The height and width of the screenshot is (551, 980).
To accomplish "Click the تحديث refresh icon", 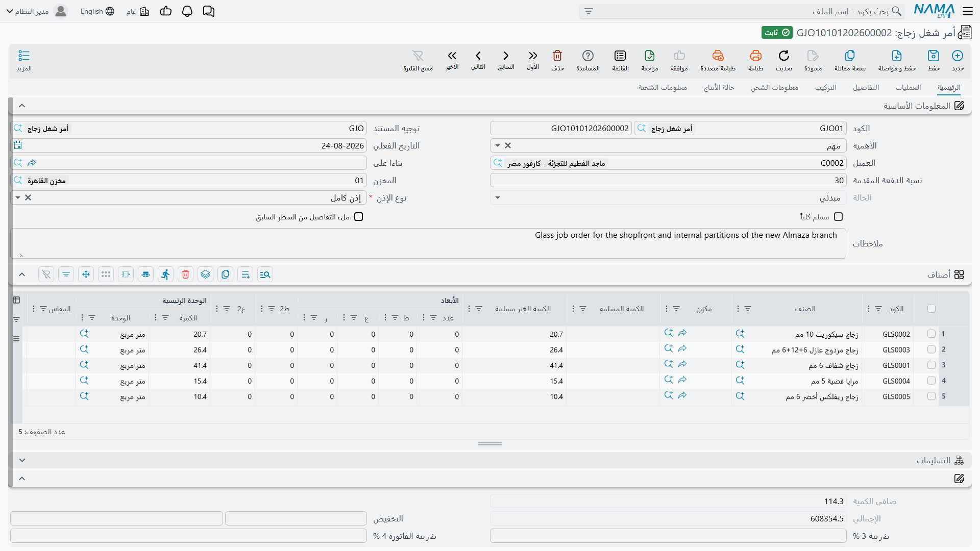I will [x=784, y=56].
